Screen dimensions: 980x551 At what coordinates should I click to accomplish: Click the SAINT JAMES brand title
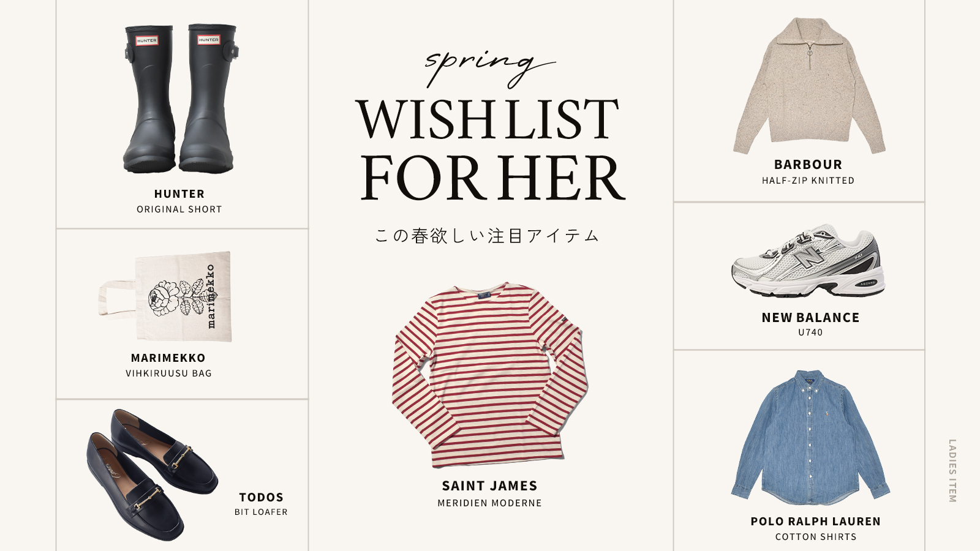click(490, 486)
